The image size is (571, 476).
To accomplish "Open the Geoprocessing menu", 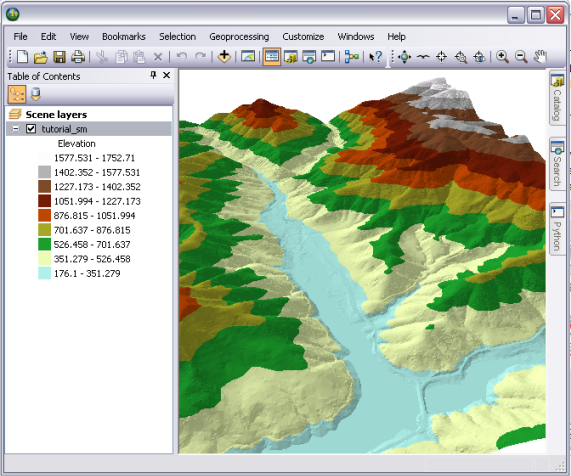I will pyautogui.click(x=239, y=37).
